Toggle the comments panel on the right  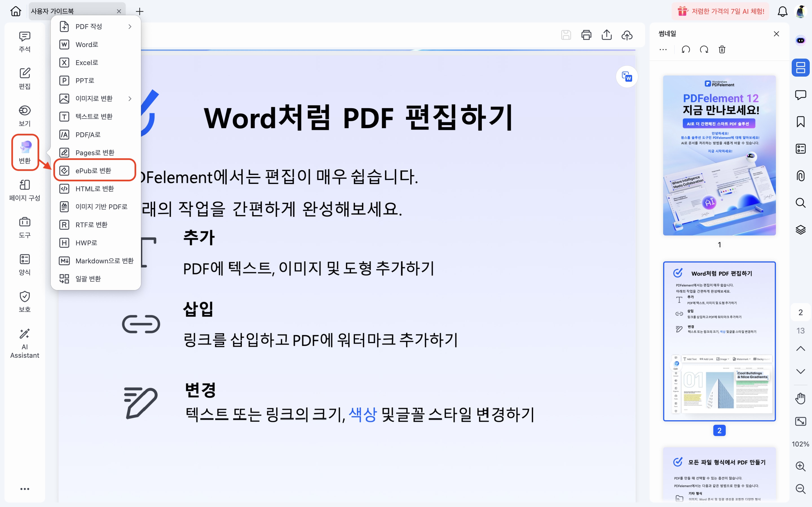click(x=801, y=95)
